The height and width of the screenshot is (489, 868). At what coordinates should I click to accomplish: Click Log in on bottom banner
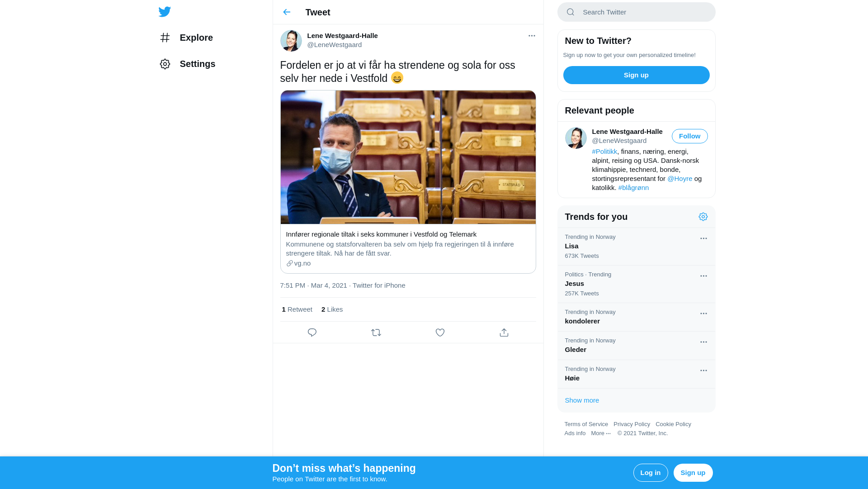650,473
